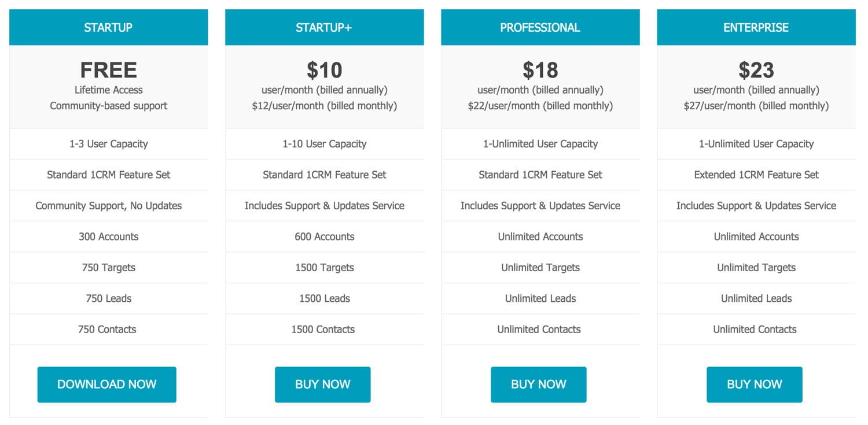The height and width of the screenshot is (425, 868).
Task: Click the Extended 1CRM Feature Set row
Action: 756,175
